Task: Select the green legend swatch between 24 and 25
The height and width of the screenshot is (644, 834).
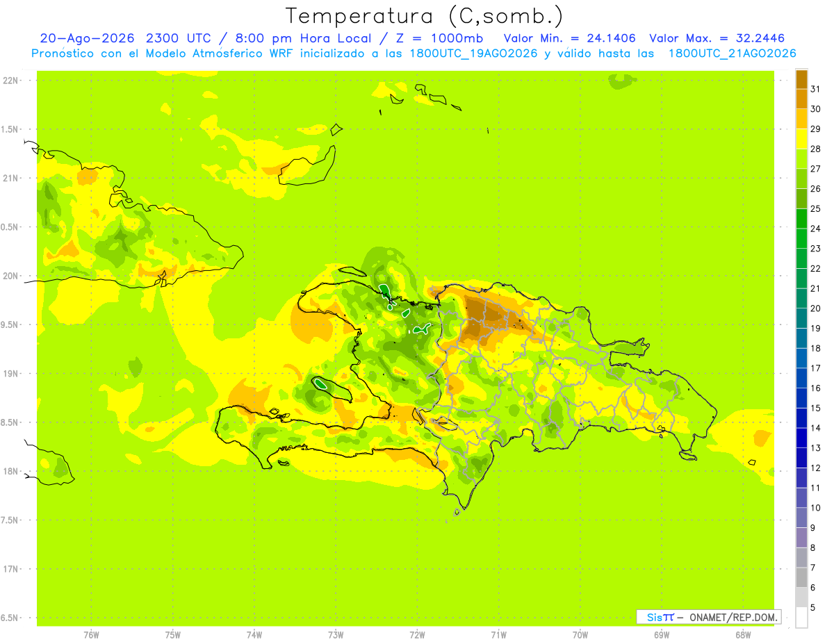Action: click(x=801, y=218)
